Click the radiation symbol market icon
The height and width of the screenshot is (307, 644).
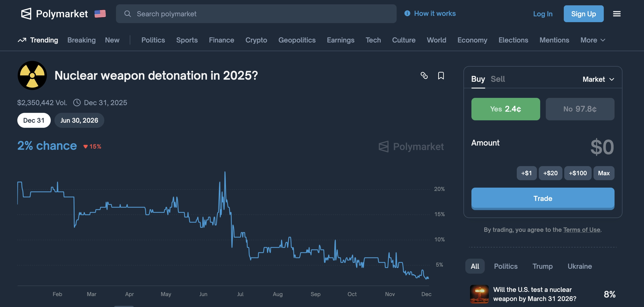click(x=32, y=75)
